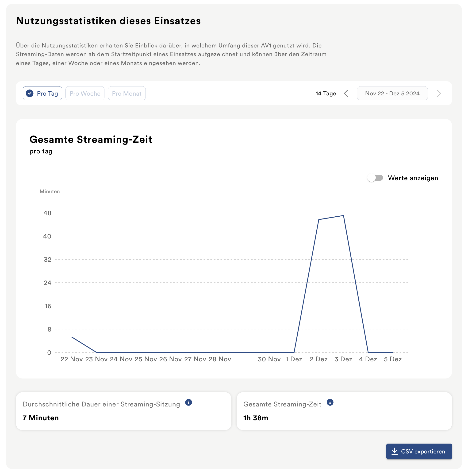Export data with CSV exportieren button
Viewport: 468px width, 476px height.
419,451
